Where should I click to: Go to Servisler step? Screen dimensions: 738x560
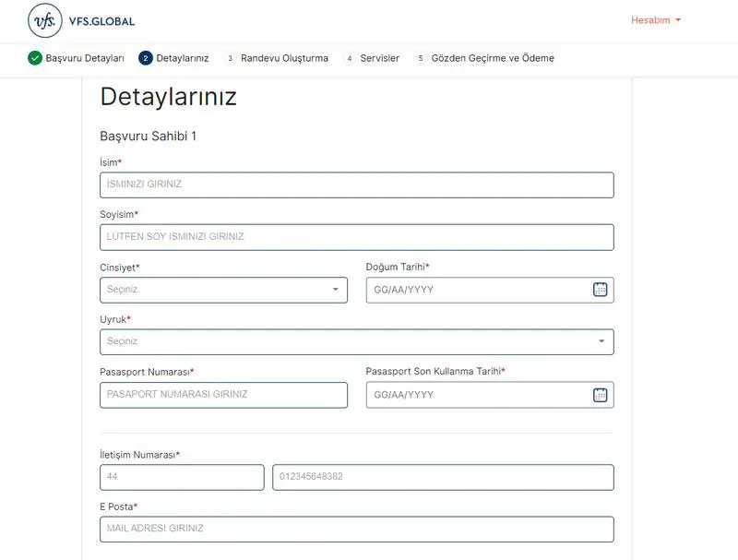(379, 58)
